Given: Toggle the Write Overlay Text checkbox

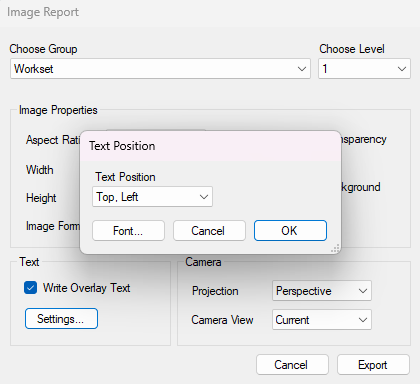Looking at the screenshot, I should (30, 288).
